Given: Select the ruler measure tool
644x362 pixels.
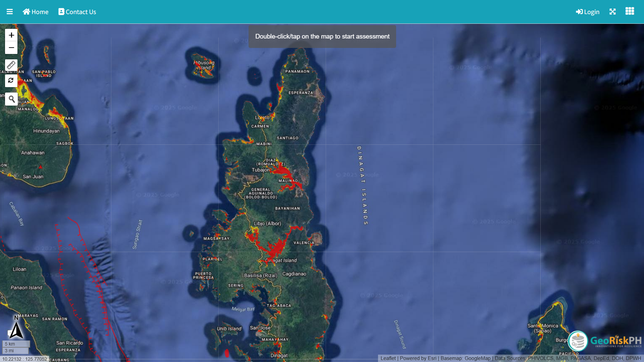Looking at the screenshot, I should click(x=11, y=65).
